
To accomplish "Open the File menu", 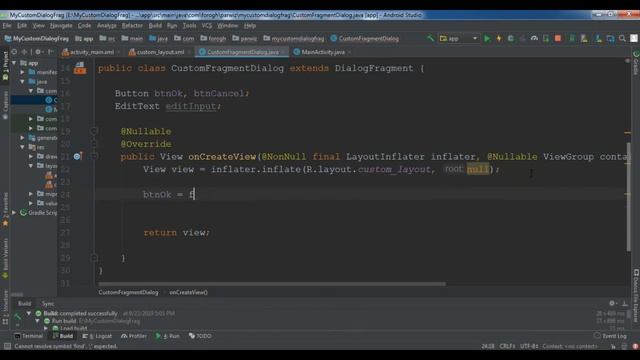I will (x=7, y=25).
